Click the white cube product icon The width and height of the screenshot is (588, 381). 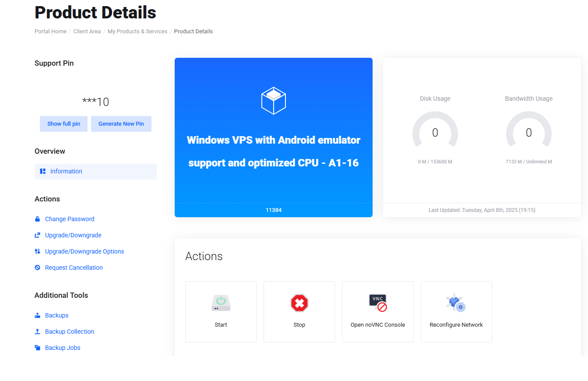pyautogui.click(x=274, y=100)
